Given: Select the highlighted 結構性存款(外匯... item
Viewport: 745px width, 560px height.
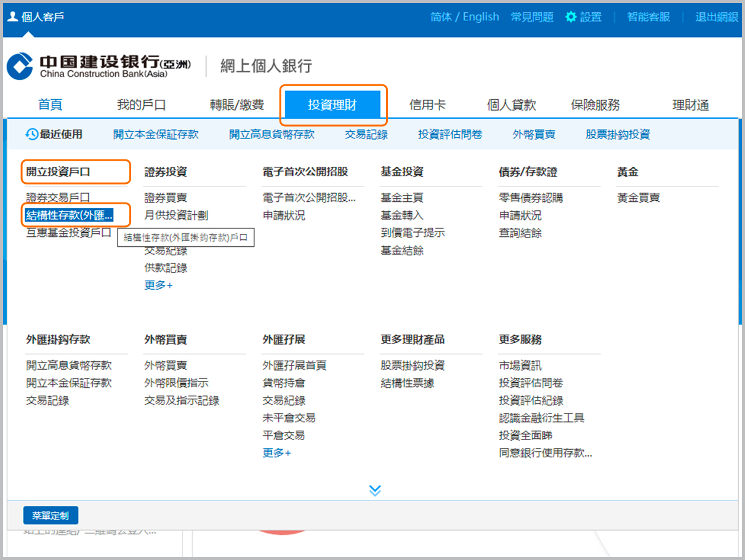Looking at the screenshot, I should point(70,215).
